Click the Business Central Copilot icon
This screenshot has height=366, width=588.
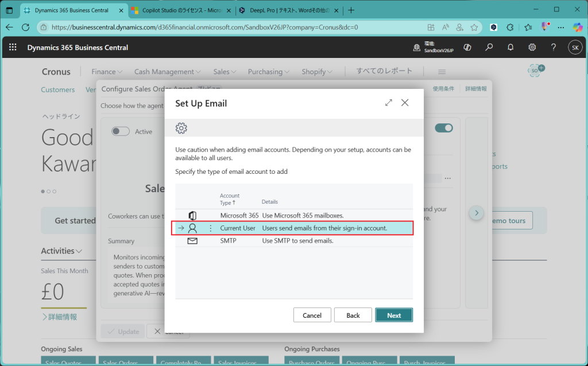[x=467, y=47]
